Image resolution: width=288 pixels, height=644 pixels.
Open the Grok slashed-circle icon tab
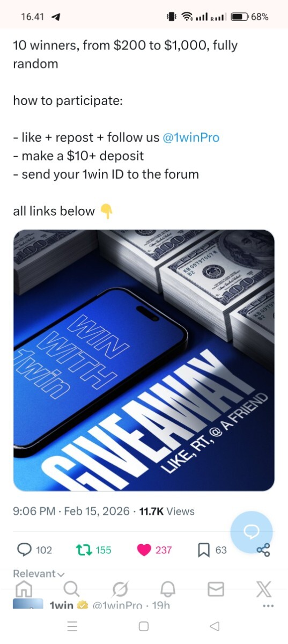120,589
